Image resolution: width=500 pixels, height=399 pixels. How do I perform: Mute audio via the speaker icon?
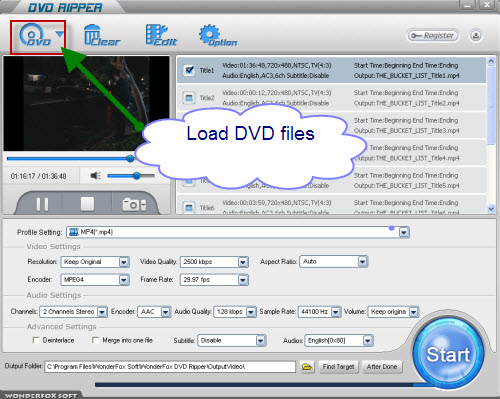[96, 175]
